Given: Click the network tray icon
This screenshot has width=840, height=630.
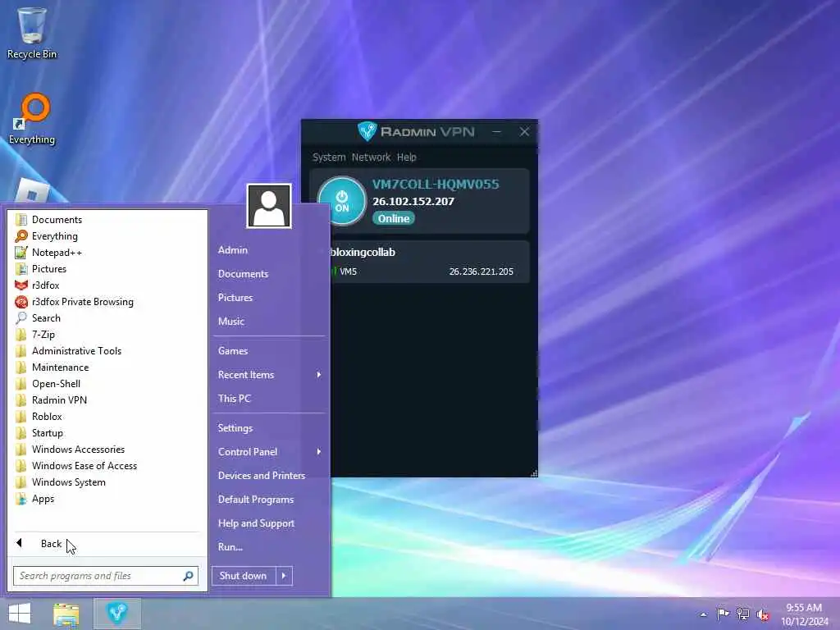Looking at the screenshot, I should pos(743,614).
